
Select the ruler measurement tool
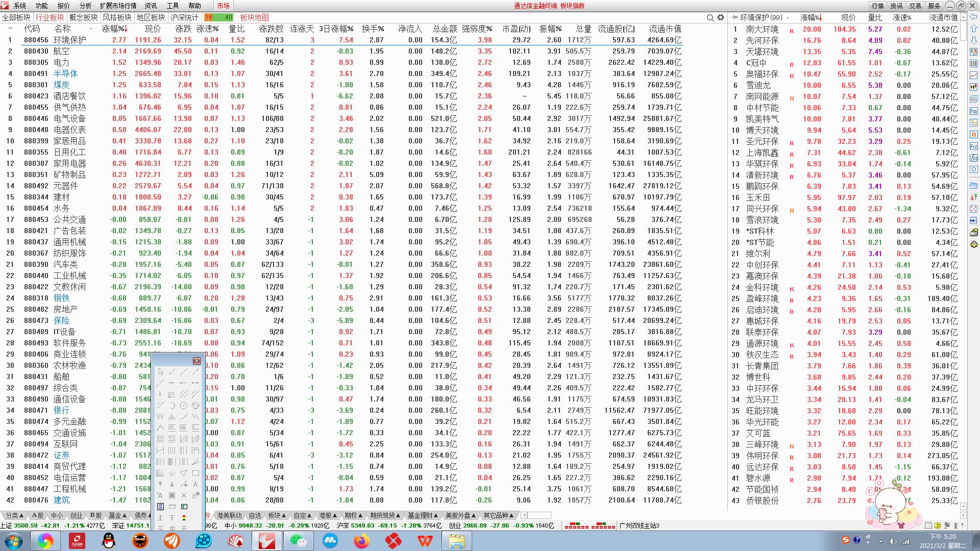click(172, 507)
